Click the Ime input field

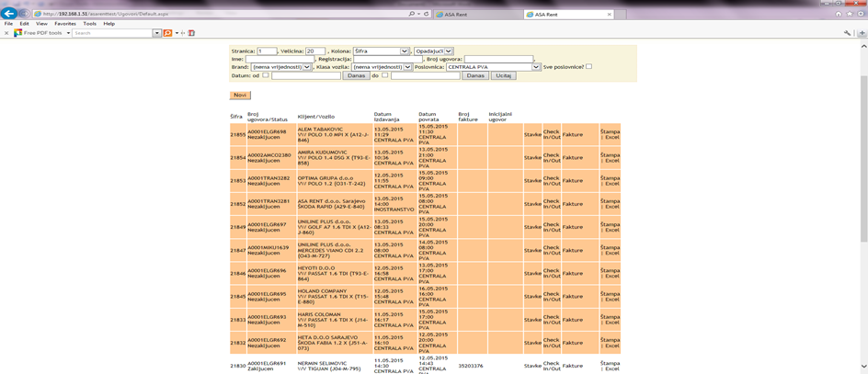click(x=280, y=59)
